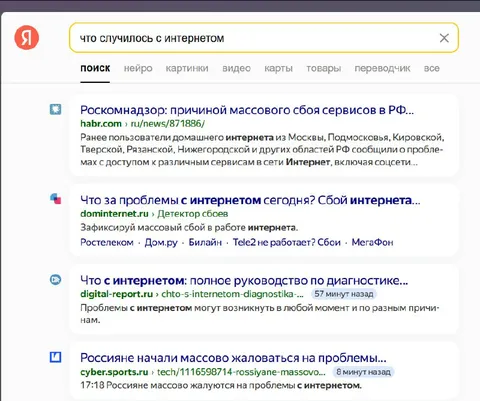Visit the habr.com domain link

click(101, 124)
